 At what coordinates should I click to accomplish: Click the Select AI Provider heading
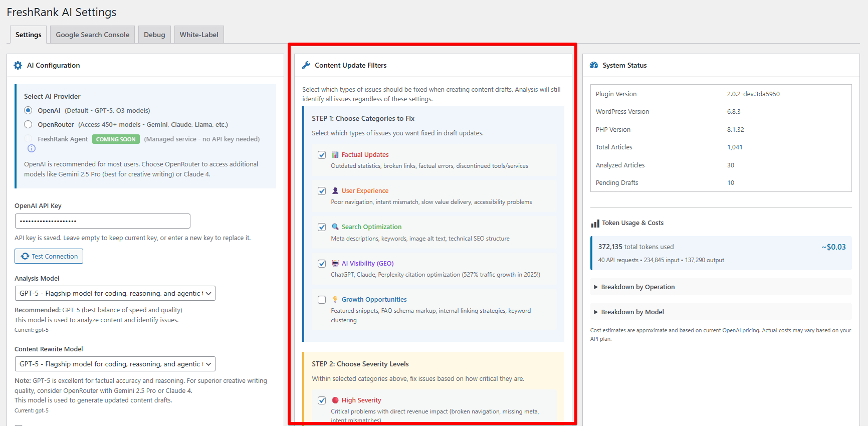point(52,96)
